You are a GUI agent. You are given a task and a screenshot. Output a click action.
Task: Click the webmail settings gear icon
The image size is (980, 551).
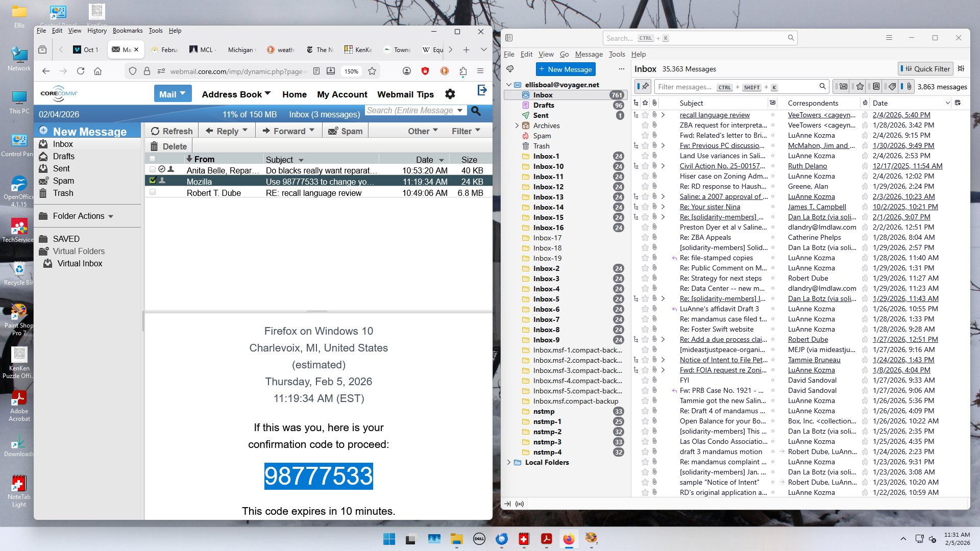tap(450, 94)
